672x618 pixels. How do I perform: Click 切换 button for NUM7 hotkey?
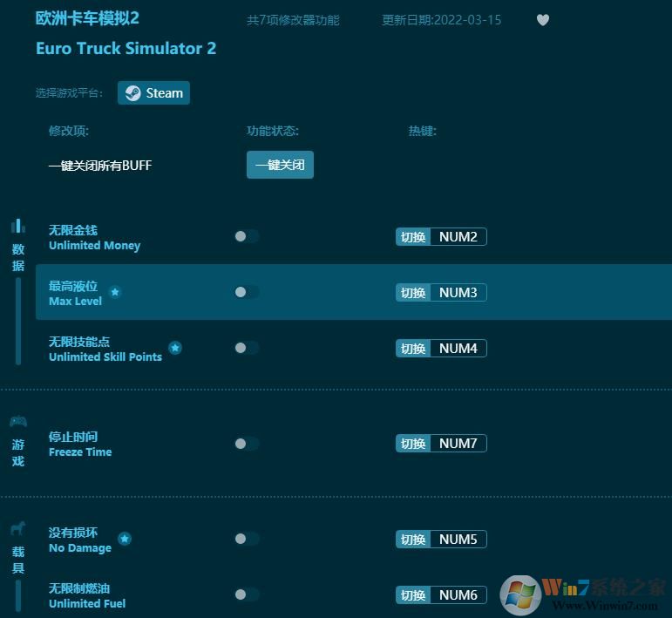(x=413, y=443)
